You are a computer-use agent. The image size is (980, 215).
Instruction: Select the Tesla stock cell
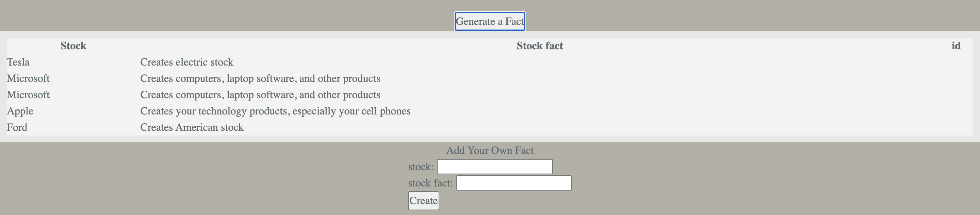pos(18,62)
